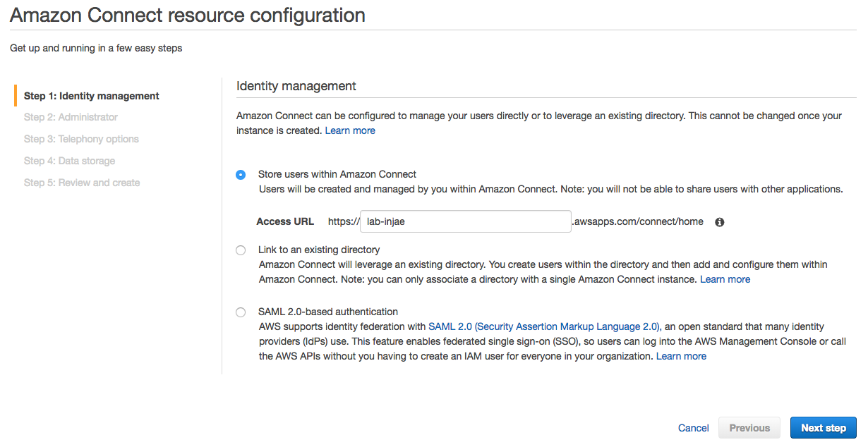Click the Previous button
This screenshot has height=447, width=868.
coord(749,428)
